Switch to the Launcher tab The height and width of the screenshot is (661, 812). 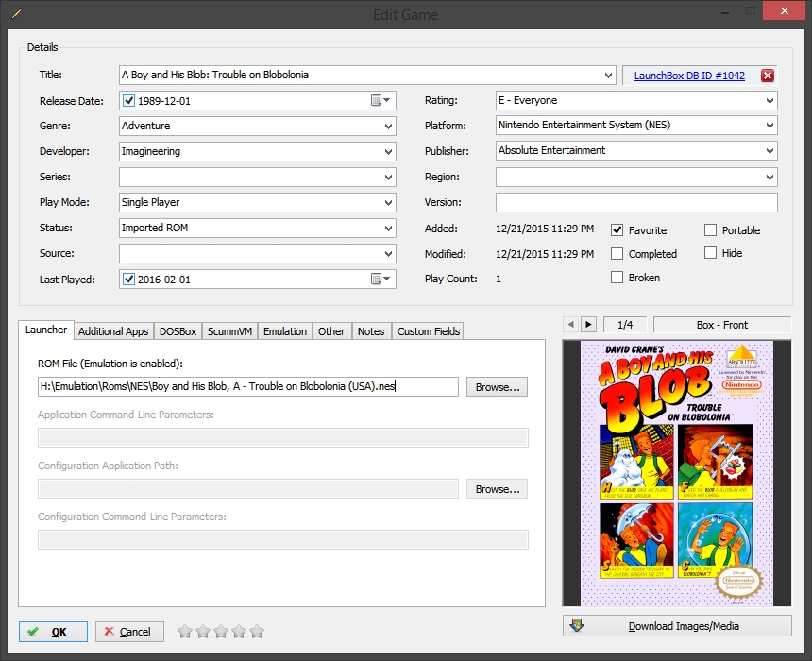pyautogui.click(x=46, y=330)
